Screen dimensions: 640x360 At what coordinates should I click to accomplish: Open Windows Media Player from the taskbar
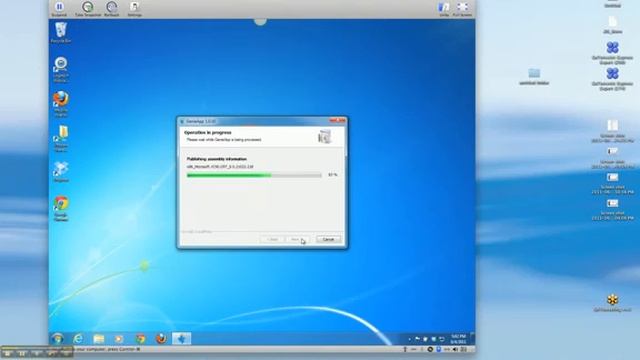(x=119, y=338)
